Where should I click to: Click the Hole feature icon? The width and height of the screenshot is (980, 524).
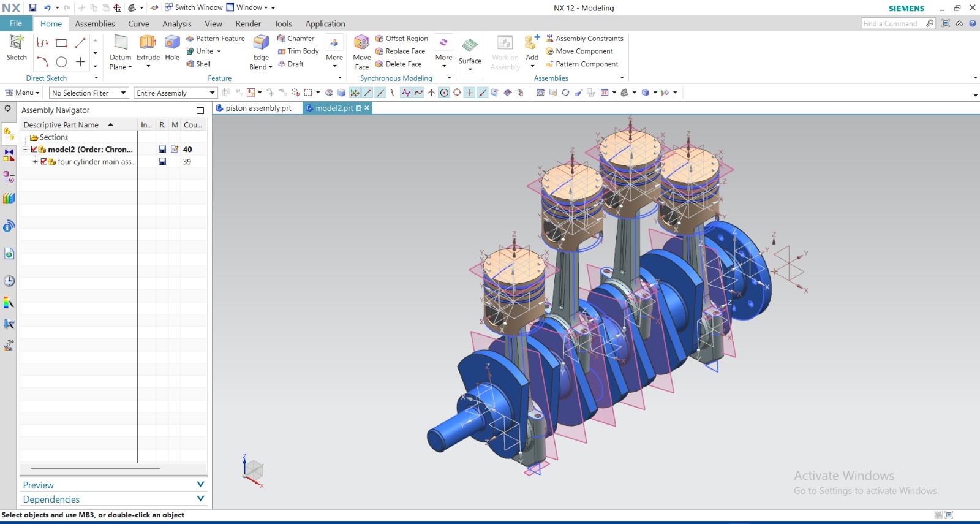click(x=172, y=43)
